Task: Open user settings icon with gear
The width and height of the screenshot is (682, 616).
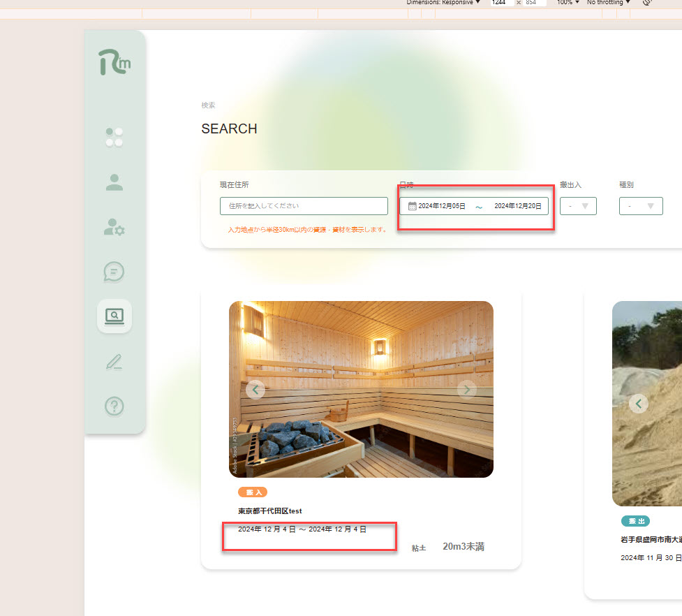Action: tap(114, 227)
